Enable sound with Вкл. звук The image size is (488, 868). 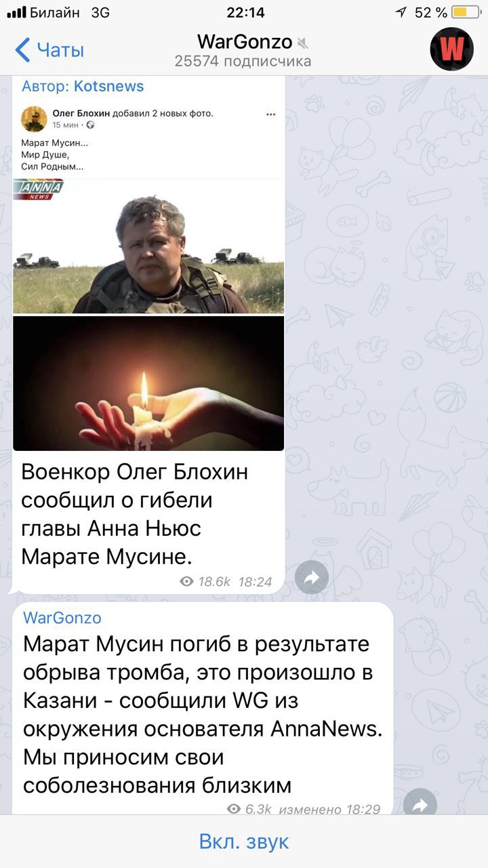pyautogui.click(x=244, y=842)
